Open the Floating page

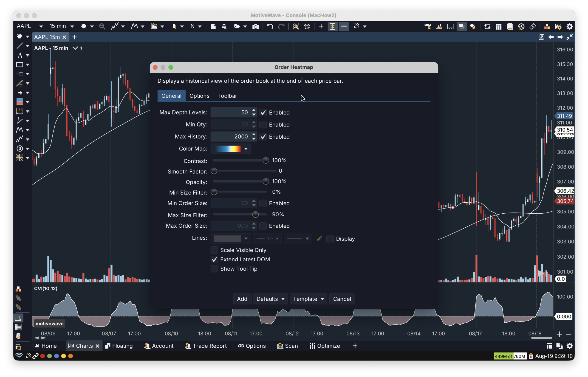coord(119,346)
